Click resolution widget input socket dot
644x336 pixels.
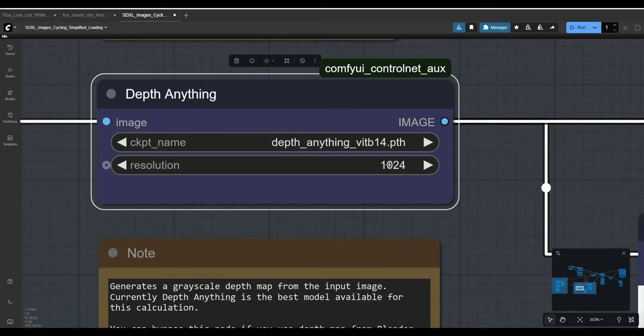click(x=106, y=165)
